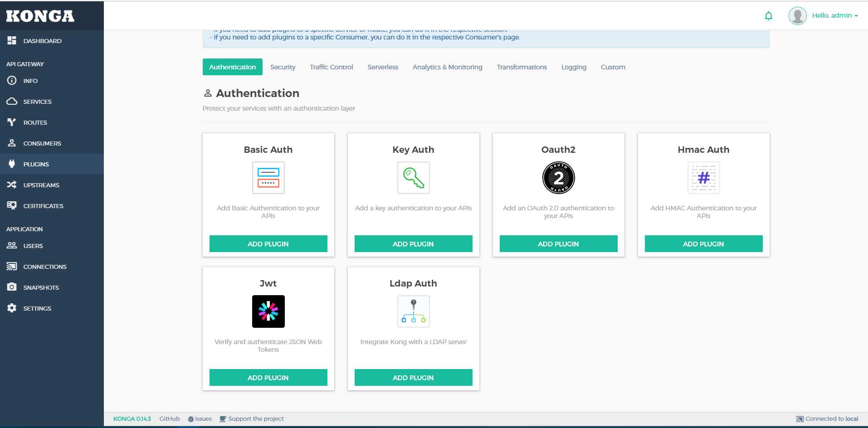This screenshot has height=428, width=868.
Task: Add the Ldap Auth plugin
Action: (x=413, y=377)
